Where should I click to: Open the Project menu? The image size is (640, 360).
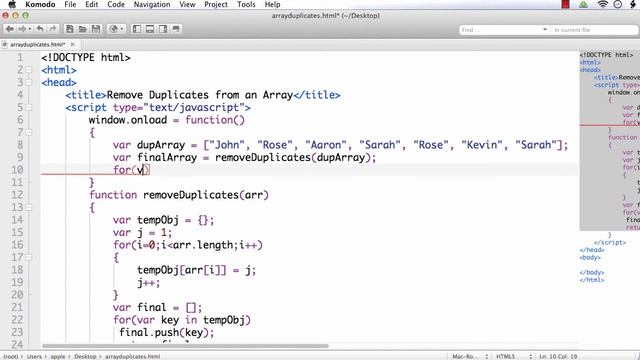click(216, 4)
